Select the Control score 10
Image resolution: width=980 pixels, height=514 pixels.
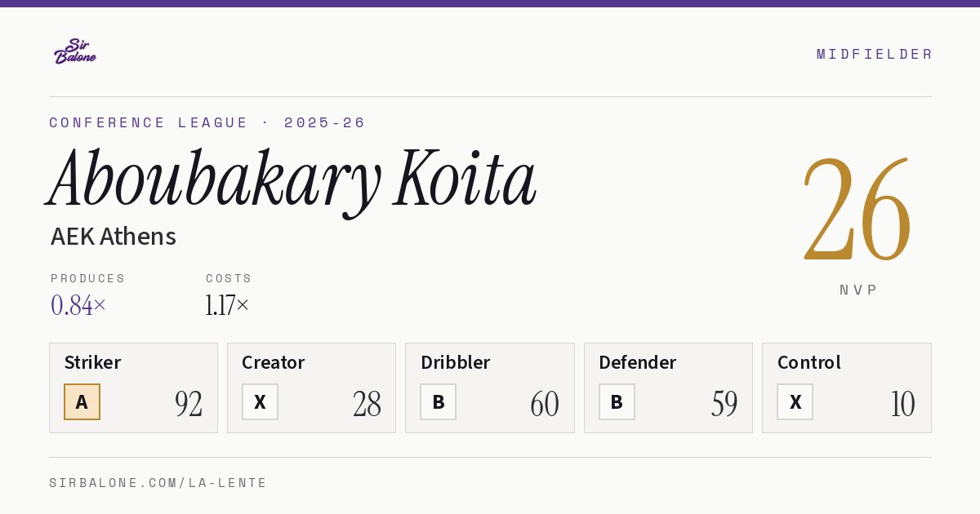[x=903, y=404]
